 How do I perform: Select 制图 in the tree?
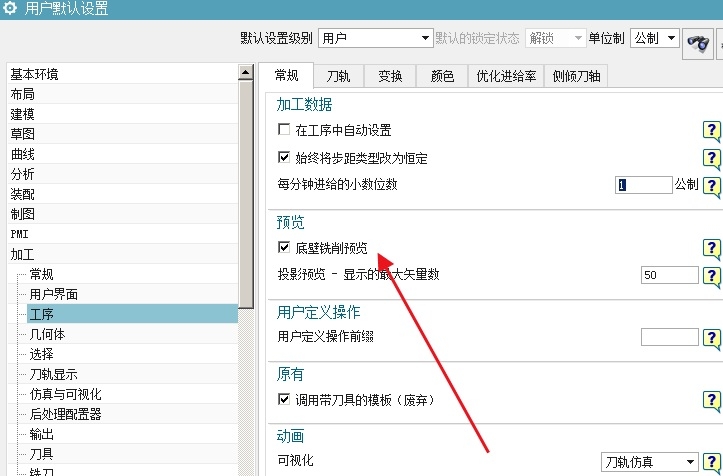point(123,214)
